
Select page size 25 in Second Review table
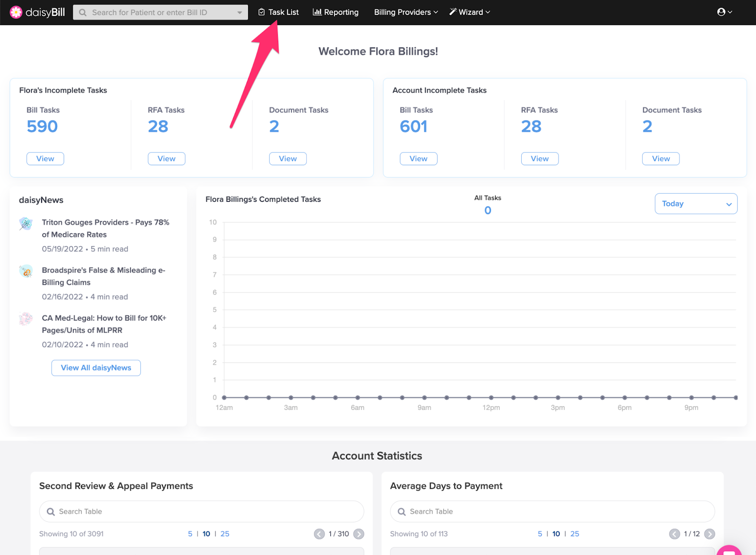pyautogui.click(x=225, y=534)
